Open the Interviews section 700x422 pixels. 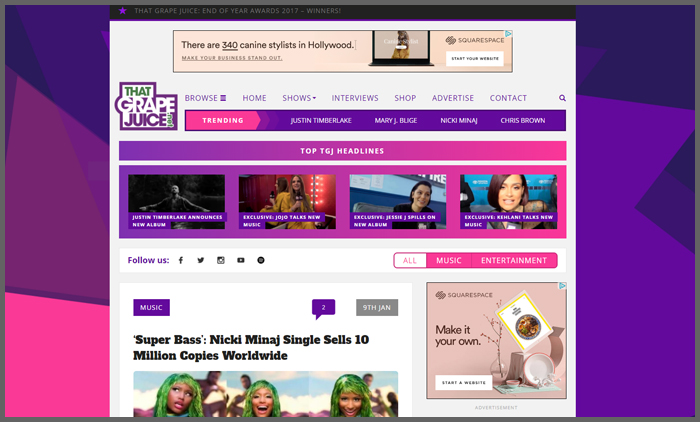[354, 98]
